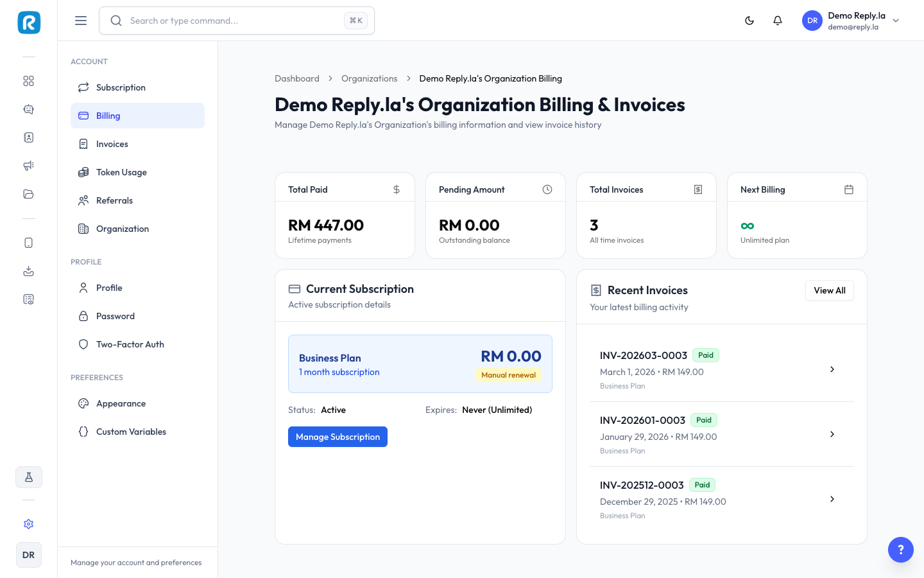
Task: Click the card icon beside Current Subscription
Action: [295, 289]
